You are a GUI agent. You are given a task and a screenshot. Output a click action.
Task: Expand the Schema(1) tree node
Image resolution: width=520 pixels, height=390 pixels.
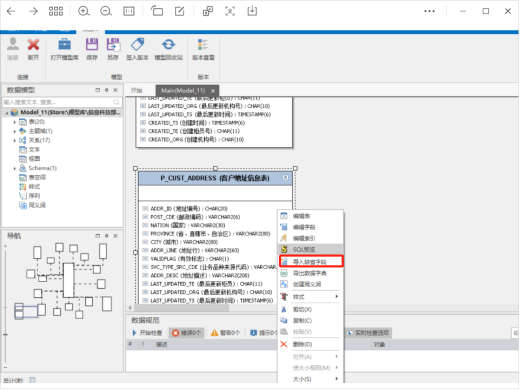tap(15, 168)
